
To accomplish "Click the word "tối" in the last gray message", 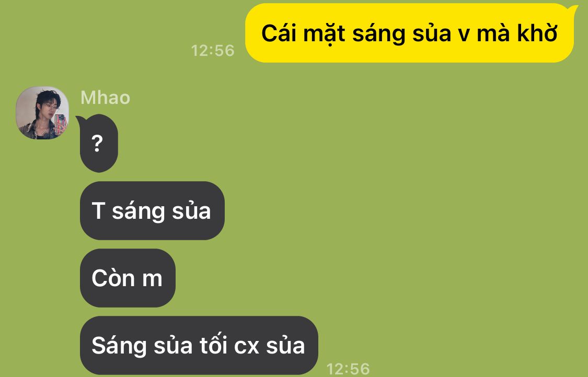I will pyautogui.click(x=213, y=345).
